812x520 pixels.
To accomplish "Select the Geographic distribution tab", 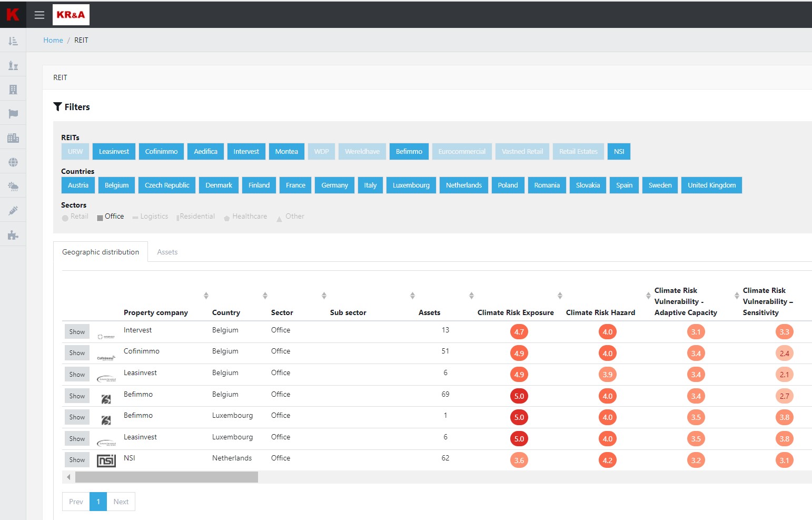I will (x=101, y=252).
